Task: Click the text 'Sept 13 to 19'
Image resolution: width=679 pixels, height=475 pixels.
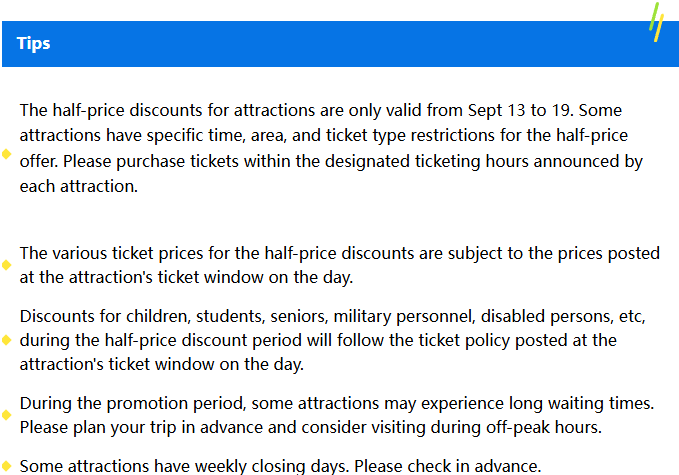Action: (521, 110)
